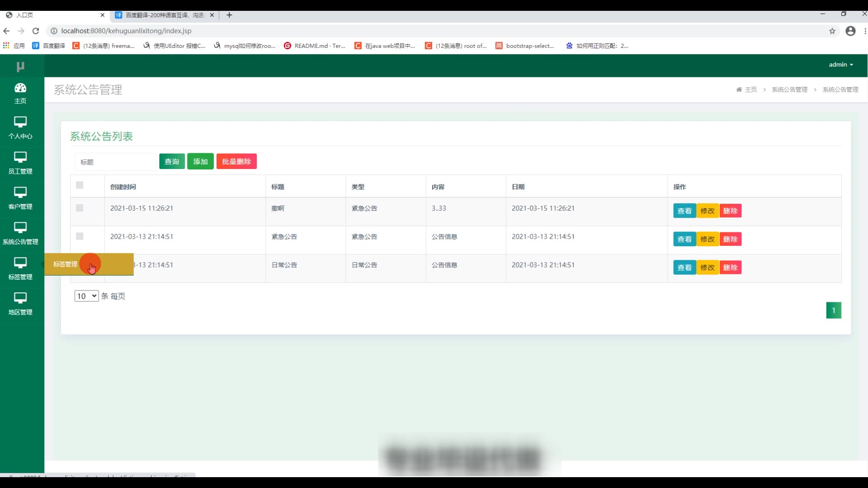Click 查看 in the 日常公告 row
Screen dimensions: 868x488
point(684,267)
